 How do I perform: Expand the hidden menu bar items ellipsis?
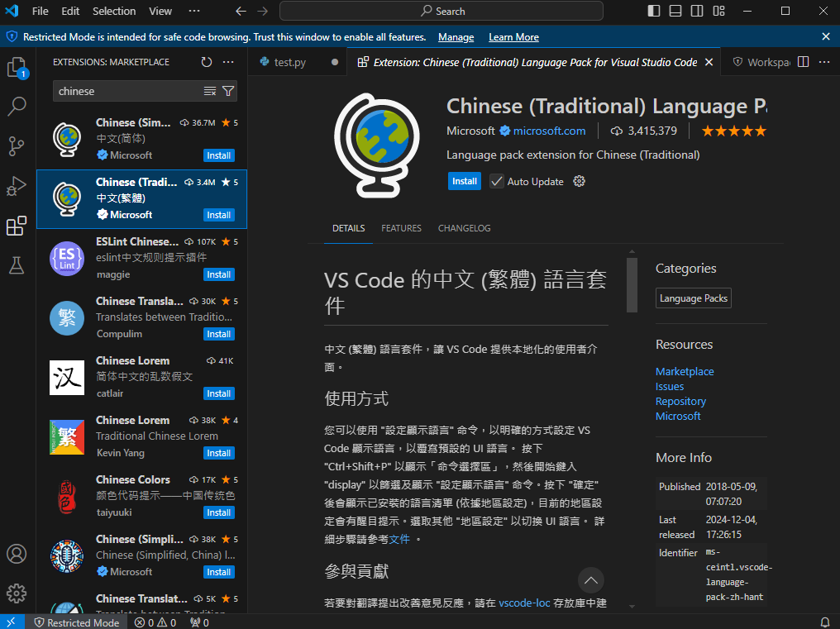pyautogui.click(x=194, y=11)
